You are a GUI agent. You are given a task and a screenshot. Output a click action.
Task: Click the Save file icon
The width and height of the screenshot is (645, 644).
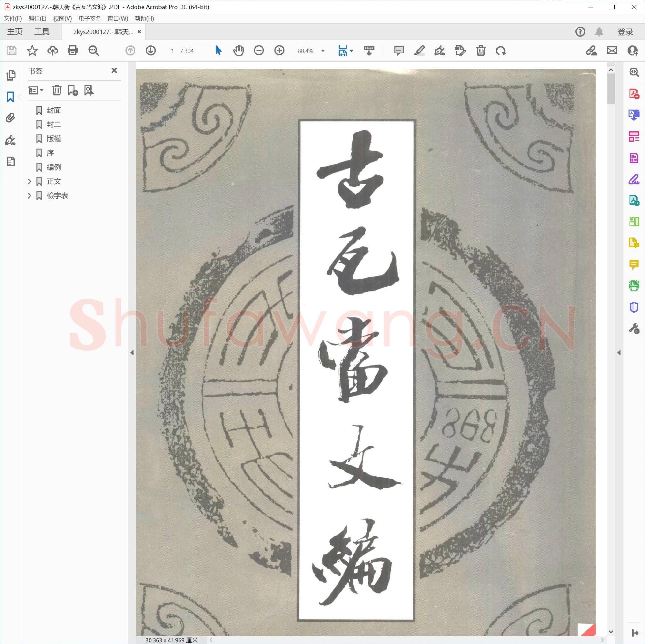[x=12, y=51]
